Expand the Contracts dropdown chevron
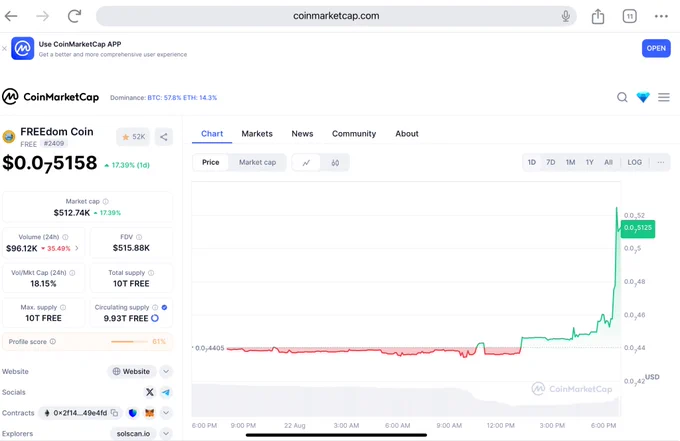The image size is (680, 441). coord(166,413)
